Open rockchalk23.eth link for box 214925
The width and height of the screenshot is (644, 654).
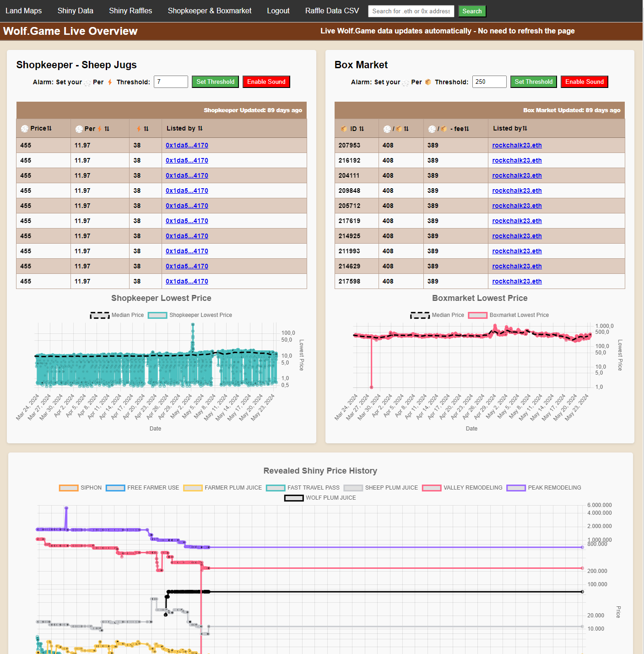click(x=517, y=236)
